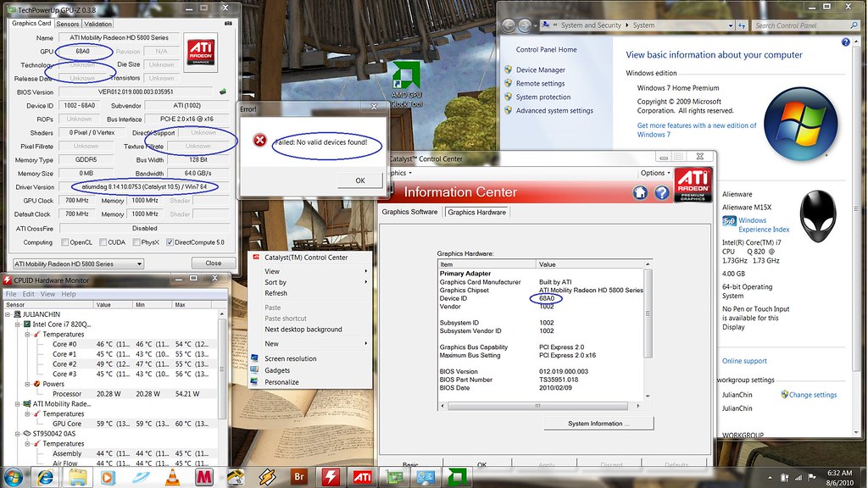
Task: Uncheck the DirectCompute 5.0 checkbox
Action: point(170,242)
